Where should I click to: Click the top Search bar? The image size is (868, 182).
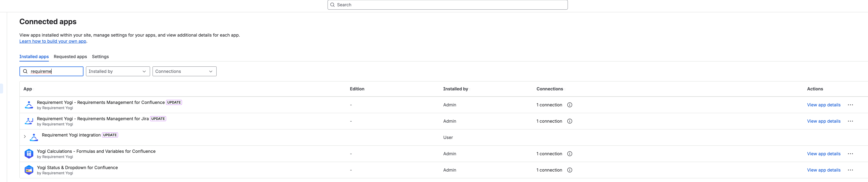click(x=447, y=5)
